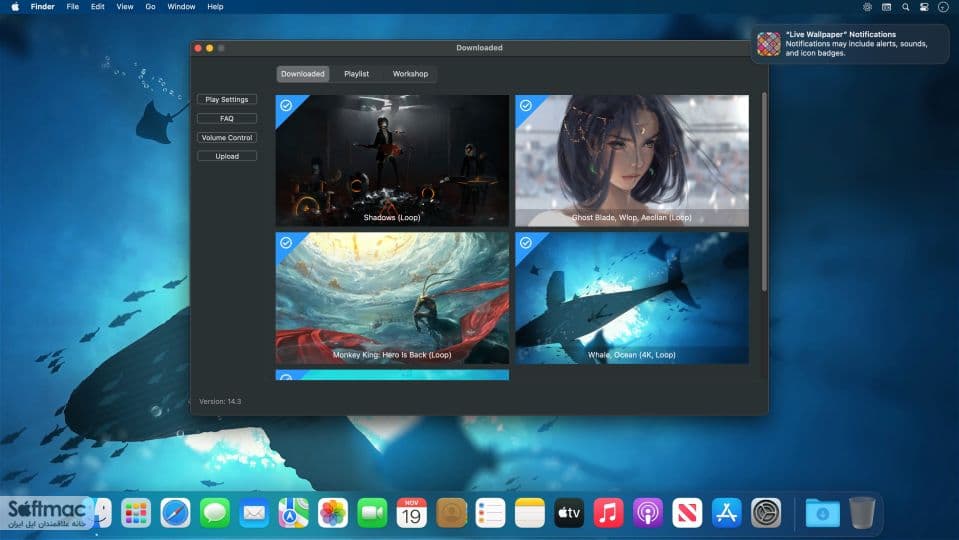Image resolution: width=959 pixels, height=540 pixels.
Task: Open Calendar showing Nov 19
Action: pos(412,512)
